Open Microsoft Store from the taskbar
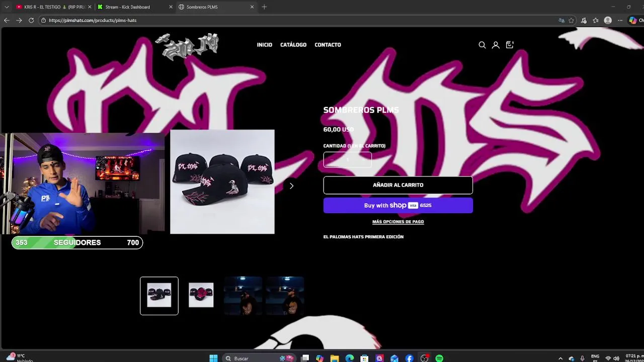Screen dimensions: 644x362 (364, 358)
